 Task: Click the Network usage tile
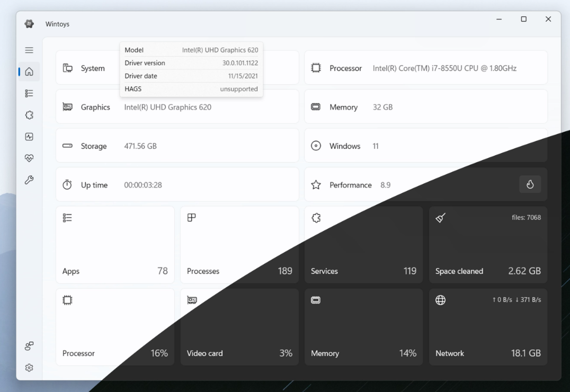[x=488, y=327]
